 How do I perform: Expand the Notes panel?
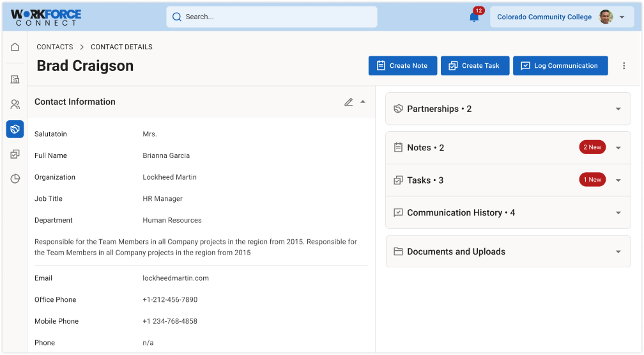tap(618, 148)
